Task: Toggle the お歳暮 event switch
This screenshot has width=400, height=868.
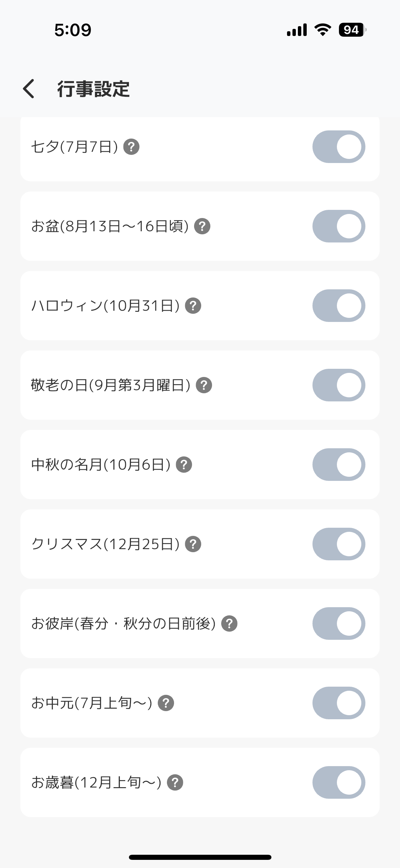Action: tap(339, 782)
